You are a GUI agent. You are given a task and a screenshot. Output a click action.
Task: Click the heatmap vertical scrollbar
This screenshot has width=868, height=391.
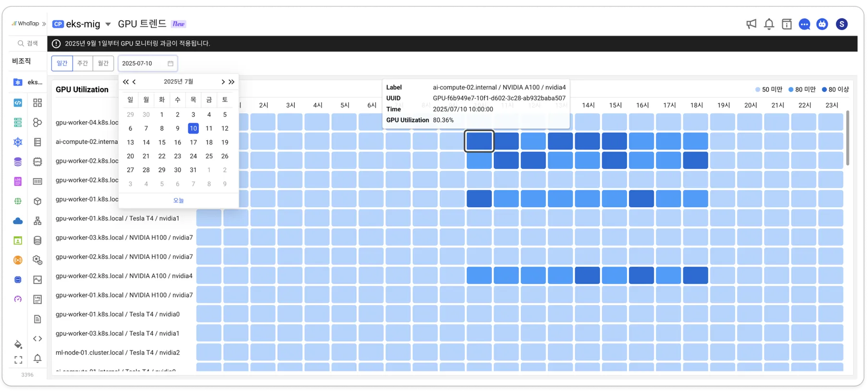(x=847, y=138)
